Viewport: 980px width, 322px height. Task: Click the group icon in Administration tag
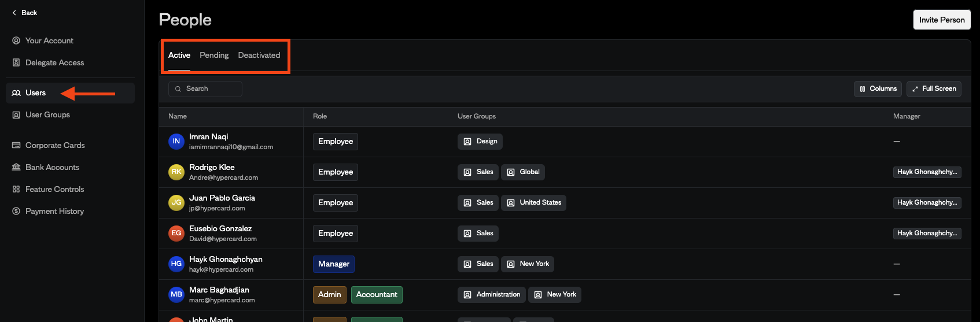(467, 295)
